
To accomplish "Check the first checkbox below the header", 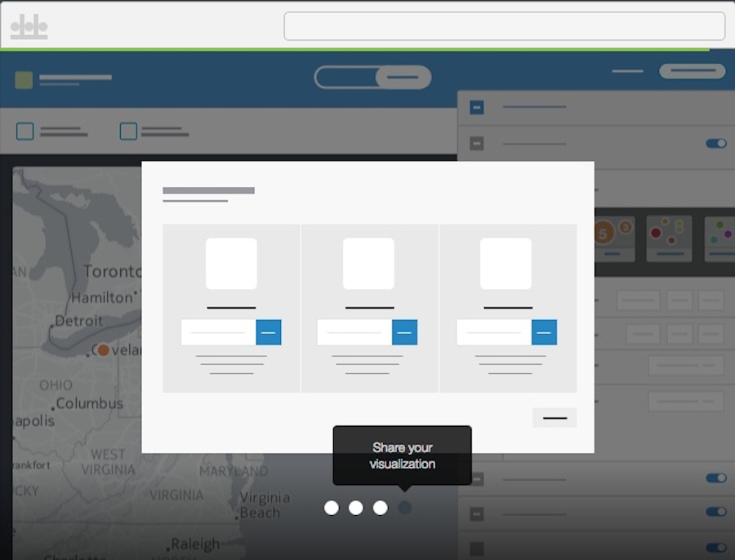I will coord(25,131).
